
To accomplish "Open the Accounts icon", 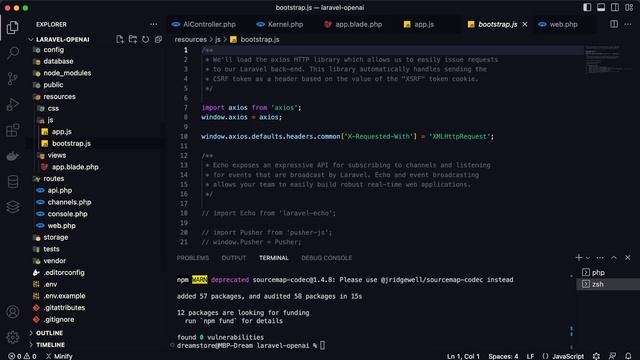I will coord(13,312).
